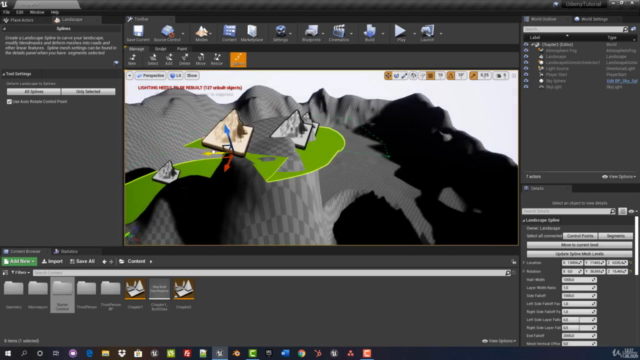Click the Cinematics clapperboard icon
This screenshot has height=360, width=640.
(x=338, y=33)
